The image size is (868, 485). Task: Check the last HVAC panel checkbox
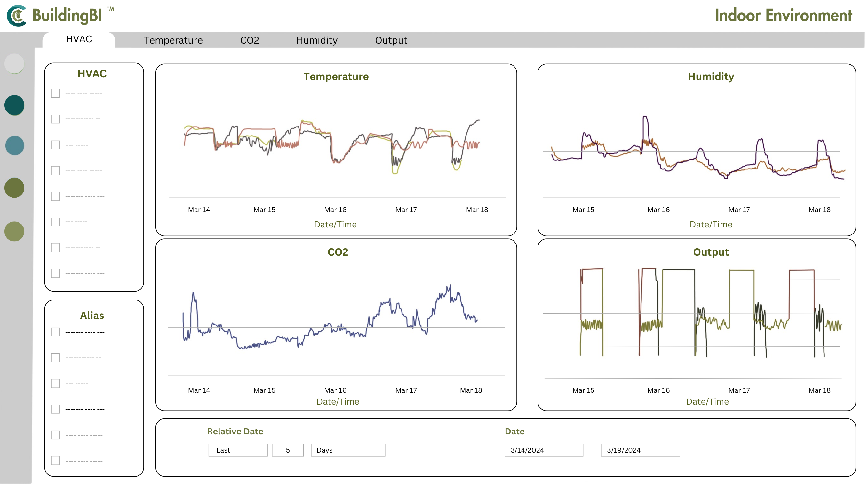tap(55, 273)
